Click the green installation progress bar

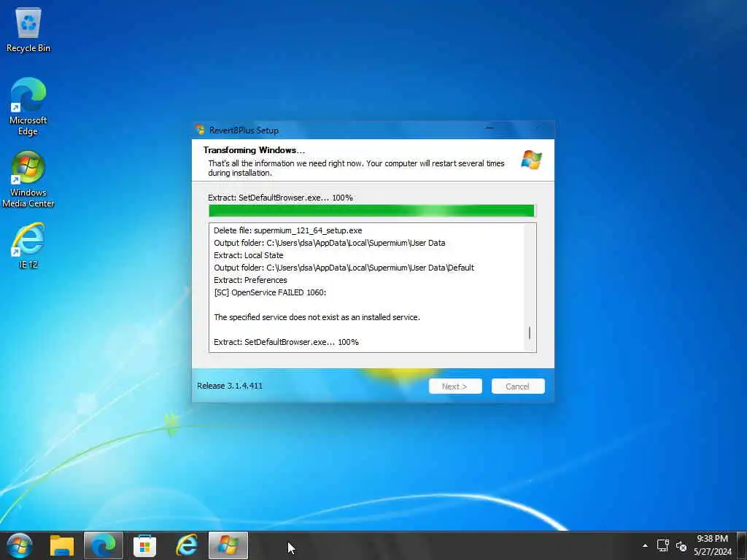coord(372,211)
